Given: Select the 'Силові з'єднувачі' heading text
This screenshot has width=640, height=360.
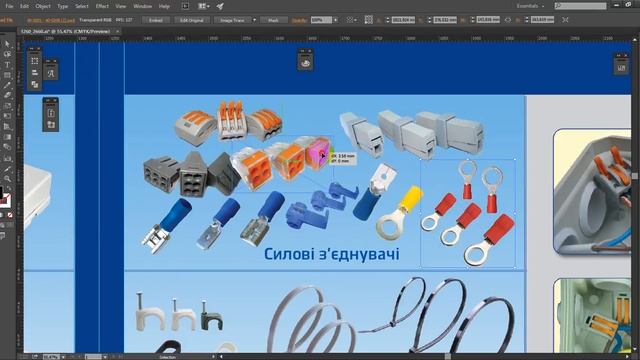Looking at the screenshot, I should (x=331, y=254).
